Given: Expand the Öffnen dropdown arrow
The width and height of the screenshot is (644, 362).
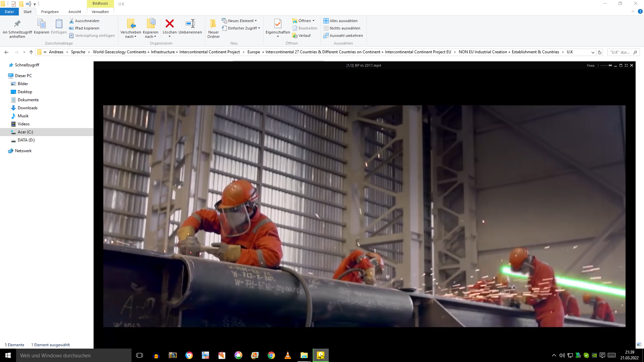Looking at the screenshot, I should tap(314, 21).
